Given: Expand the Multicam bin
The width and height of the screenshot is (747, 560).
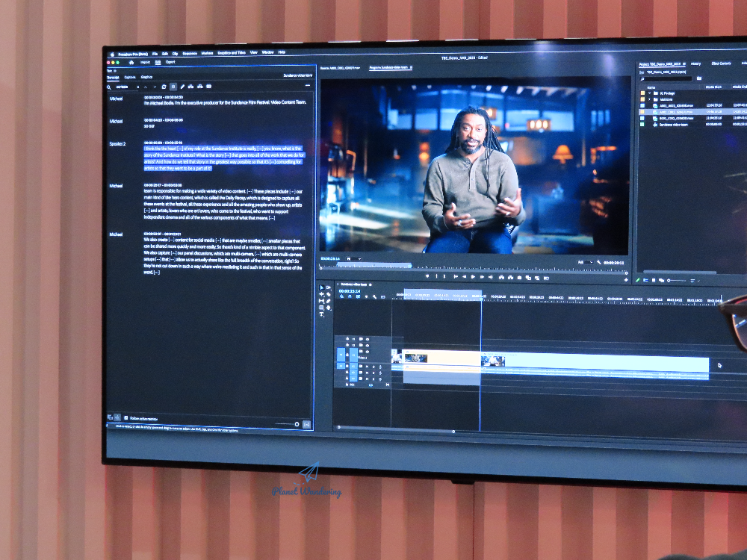Looking at the screenshot, I should coord(649,99).
